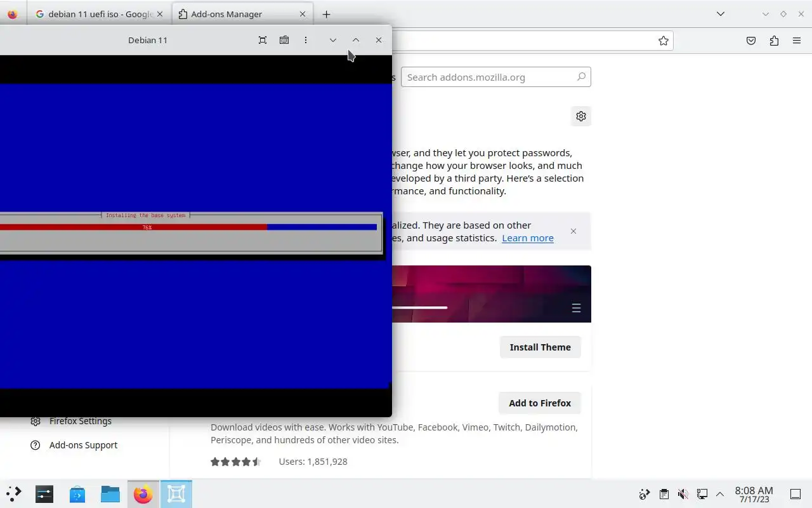Screen dimensions: 812x508
Task: Click the star rating of video downloader
Action: tap(235, 462)
